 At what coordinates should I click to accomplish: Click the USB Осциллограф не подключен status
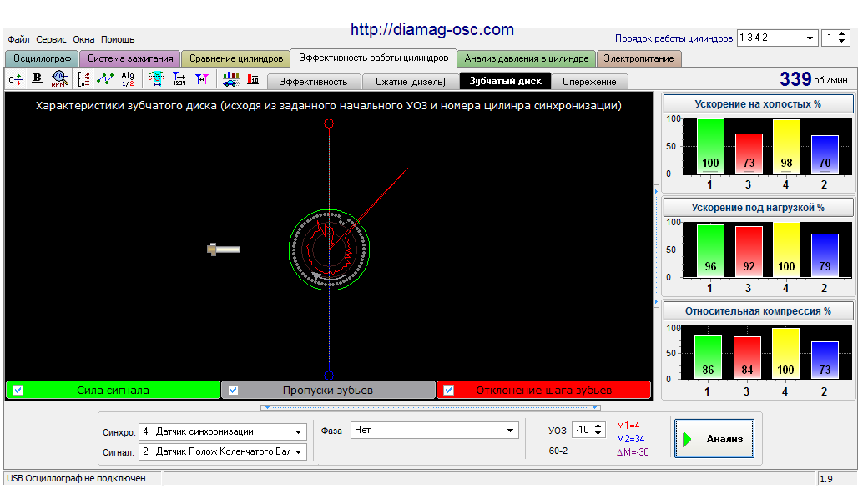pyautogui.click(x=77, y=478)
